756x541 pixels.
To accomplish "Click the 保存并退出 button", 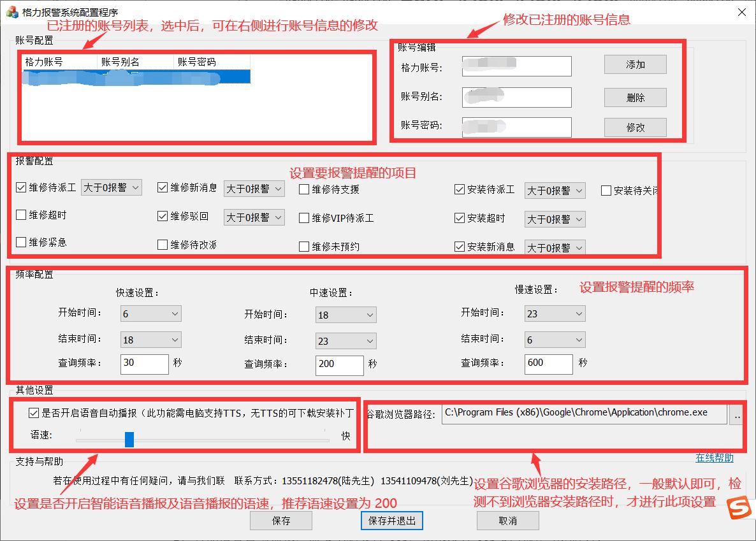I will pyautogui.click(x=392, y=521).
